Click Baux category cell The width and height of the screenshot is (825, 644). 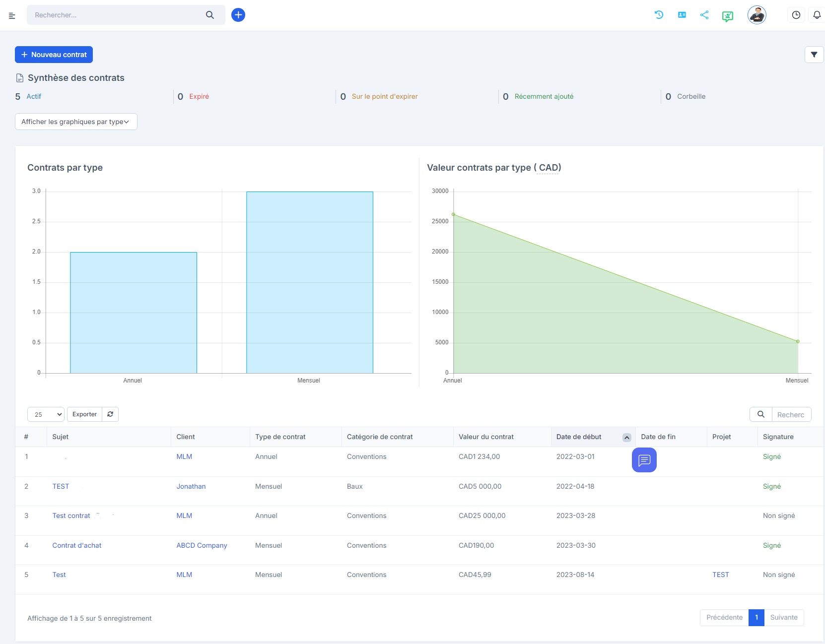pos(354,486)
